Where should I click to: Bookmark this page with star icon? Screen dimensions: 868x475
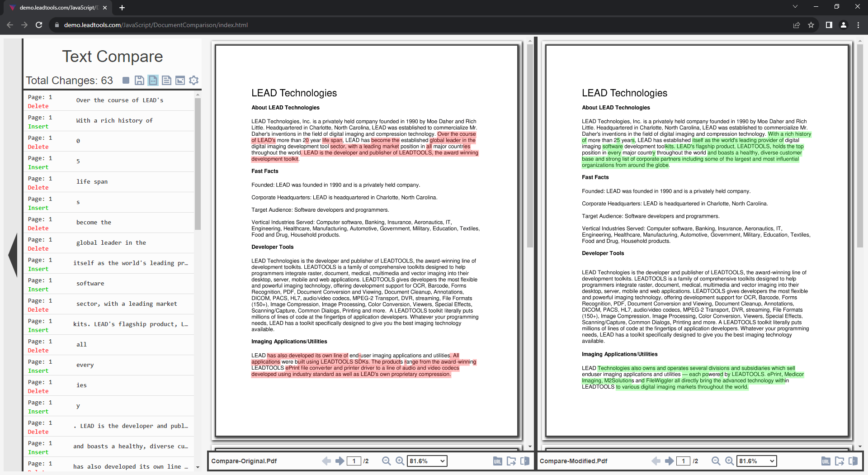pos(811,25)
